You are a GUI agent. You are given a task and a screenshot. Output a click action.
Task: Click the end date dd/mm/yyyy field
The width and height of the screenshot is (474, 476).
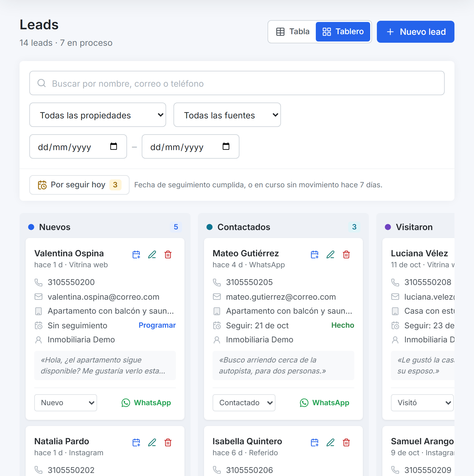[191, 146]
